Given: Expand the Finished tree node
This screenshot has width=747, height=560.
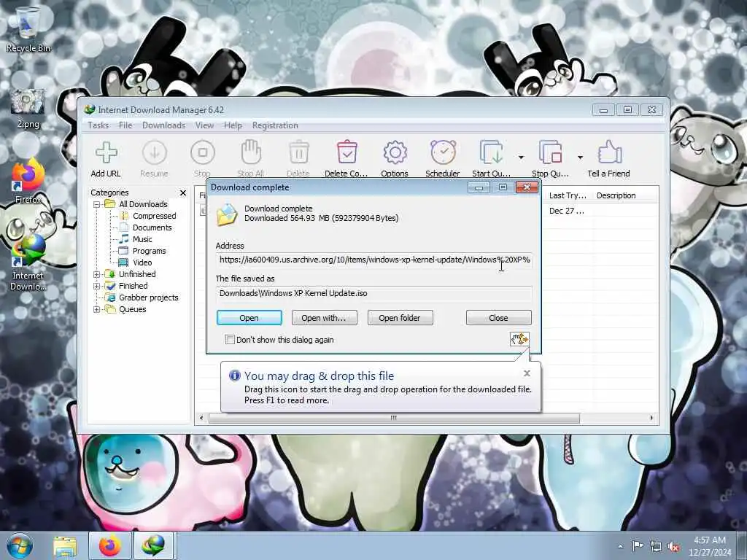Looking at the screenshot, I should click(97, 286).
